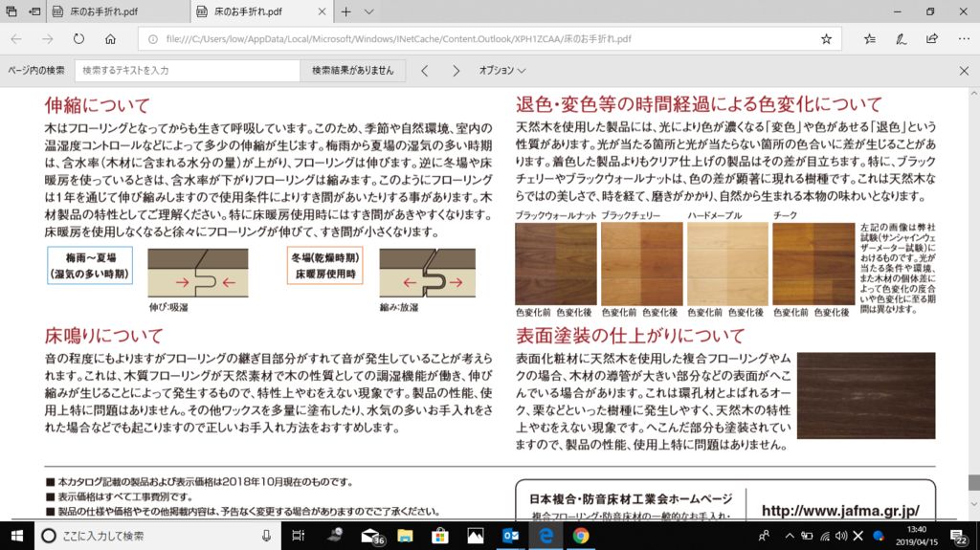The width and height of the screenshot is (980, 550).
Task: Click the ハードメープル wood sample image
Action: [727, 264]
